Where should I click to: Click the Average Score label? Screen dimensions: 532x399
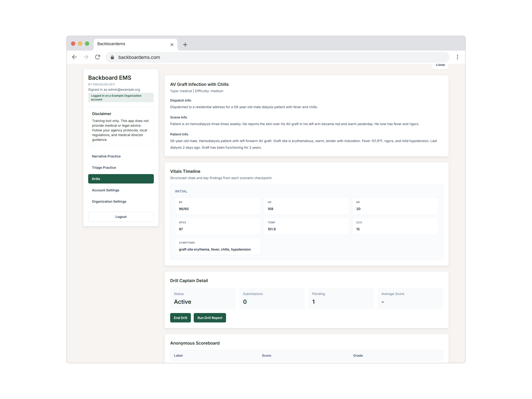click(x=393, y=294)
